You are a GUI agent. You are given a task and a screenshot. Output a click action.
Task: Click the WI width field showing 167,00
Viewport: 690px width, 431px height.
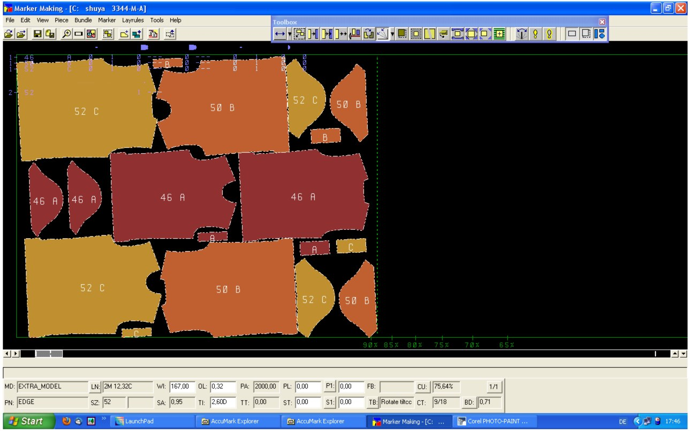point(181,387)
